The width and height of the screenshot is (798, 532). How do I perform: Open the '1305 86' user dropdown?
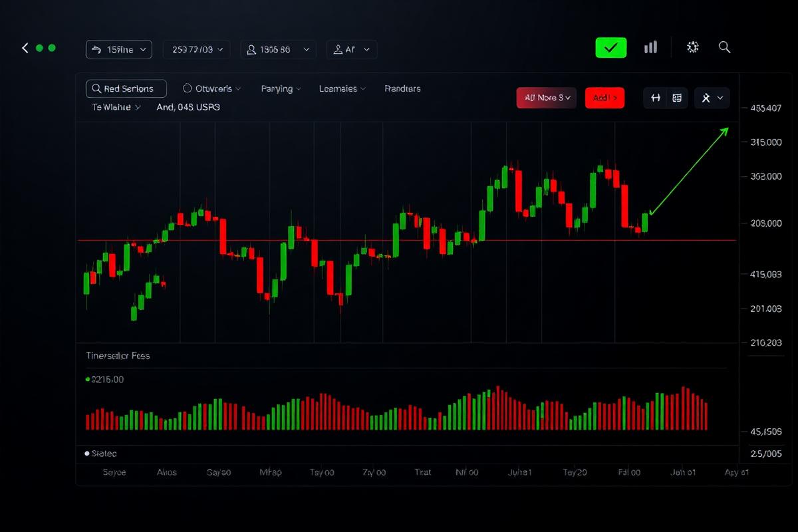[278, 49]
